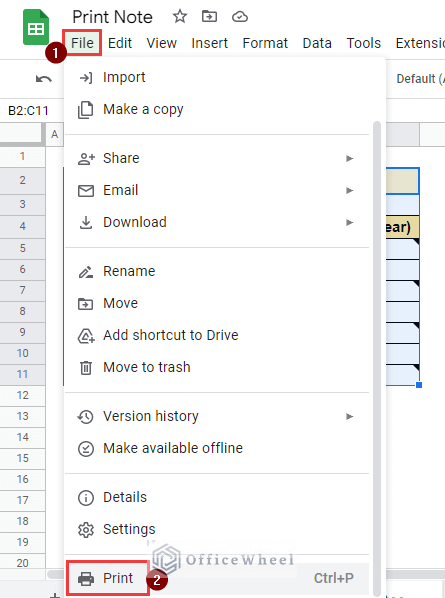This screenshot has width=445, height=598.
Task: Check the cloud save status icon
Action: [x=240, y=17]
